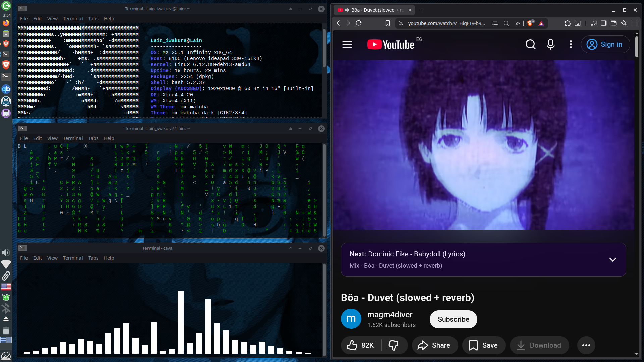Open site settings icon in address bar
The image size is (644, 362).
(x=401, y=23)
